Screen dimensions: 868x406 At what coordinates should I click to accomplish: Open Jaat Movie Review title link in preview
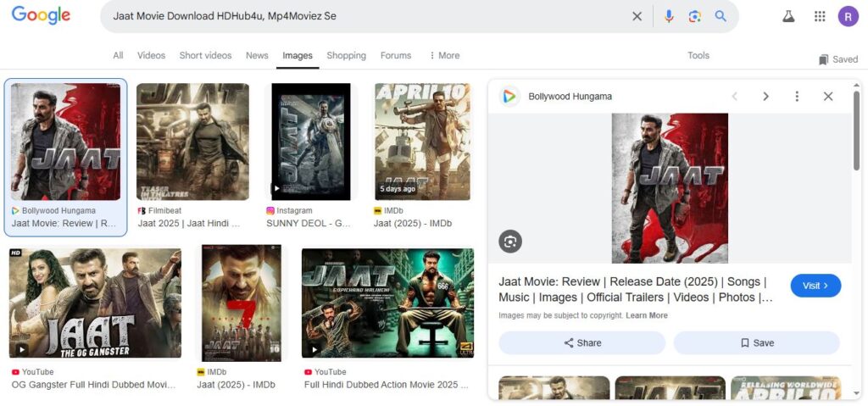(x=636, y=290)
